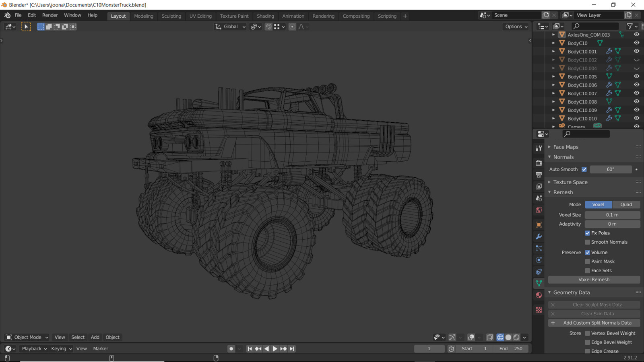
Task: Hide BodyC10.006 using its eye icon
Action: click(636, 85)
